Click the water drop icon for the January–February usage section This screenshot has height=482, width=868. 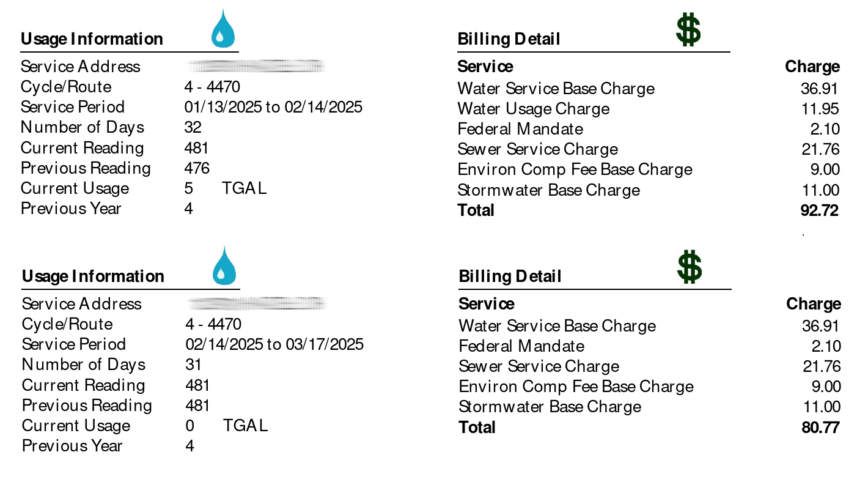[x=223, y=29]
